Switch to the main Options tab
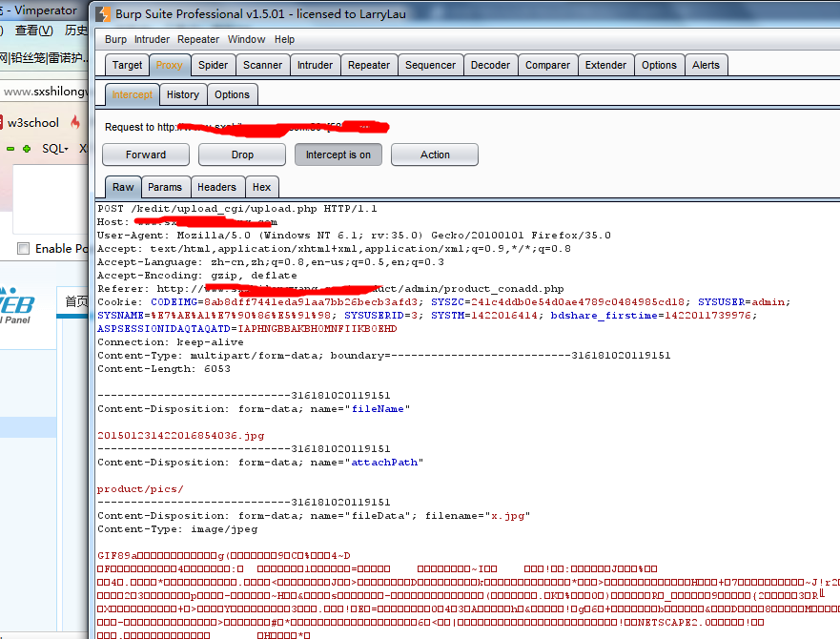Image resolution: width=840 pixels, height=639 pixels. (659, 65)
